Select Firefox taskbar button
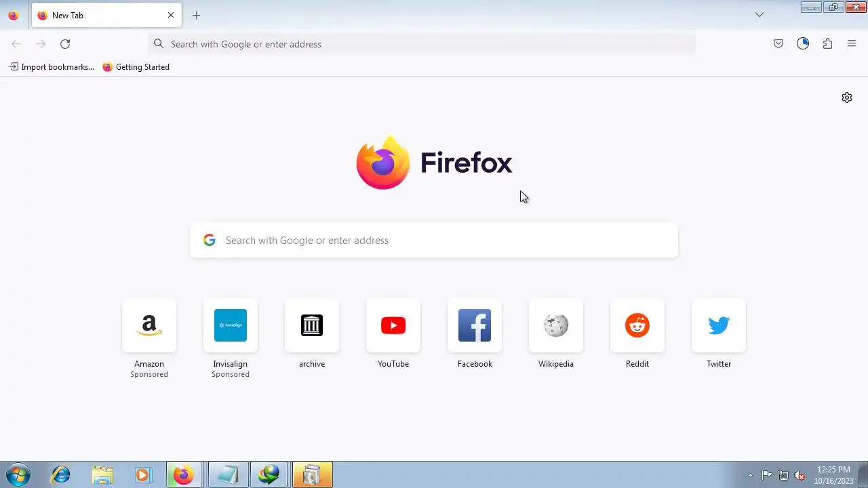868x488 pixels. click(184, 475)
